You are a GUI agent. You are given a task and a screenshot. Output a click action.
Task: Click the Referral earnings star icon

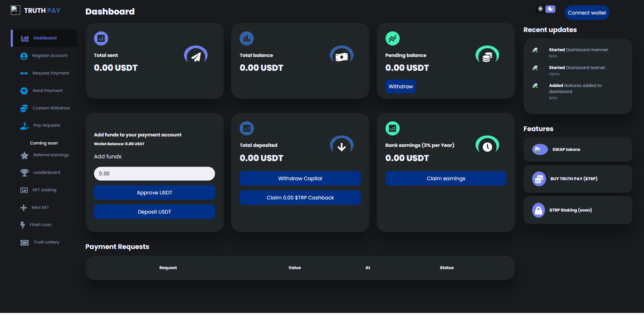(25, 155)
